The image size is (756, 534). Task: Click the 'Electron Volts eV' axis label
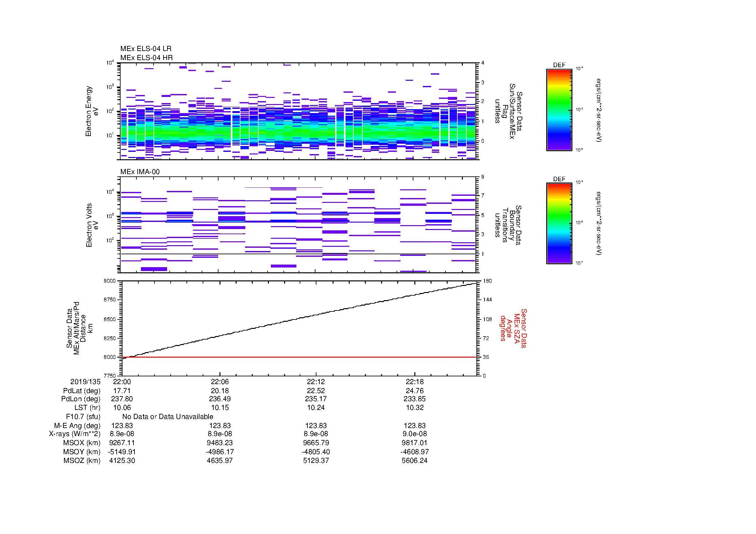coord(92,225)
